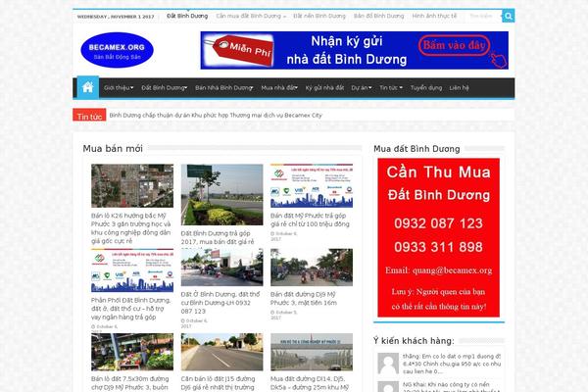The height and width of the screenshot is (392, 588).
Task: Click the red 'Cần Thu Mua Đất Bình Dương' ad
Action: tap(438, 237)
